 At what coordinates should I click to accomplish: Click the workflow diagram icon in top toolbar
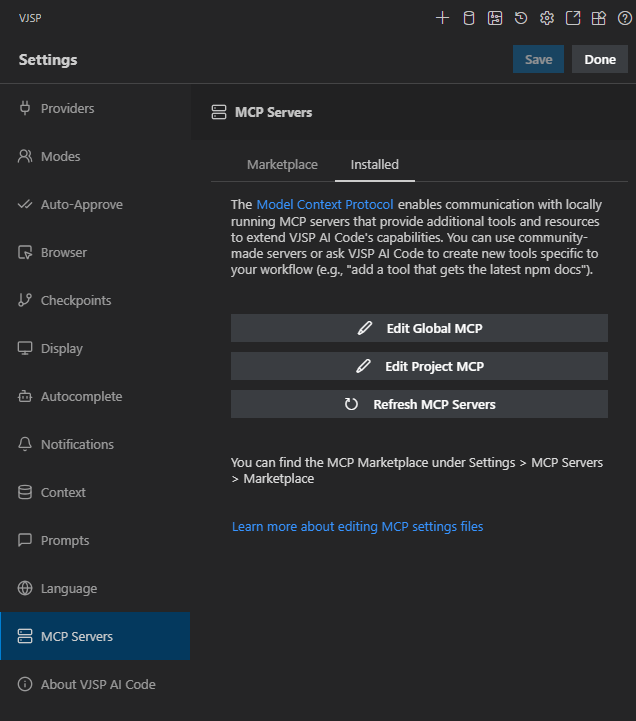(x=495, y=18)
